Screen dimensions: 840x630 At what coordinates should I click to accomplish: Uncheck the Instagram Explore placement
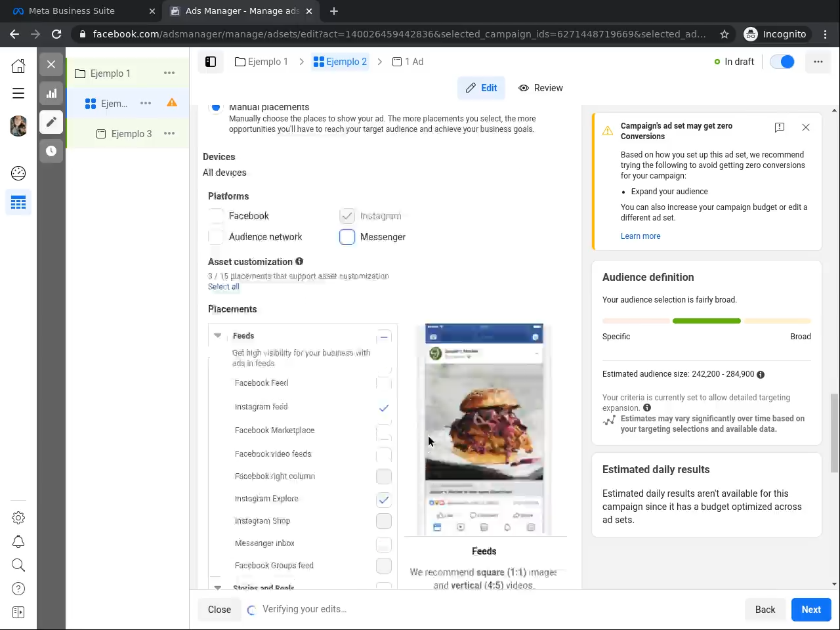click(x=384, y=499)
